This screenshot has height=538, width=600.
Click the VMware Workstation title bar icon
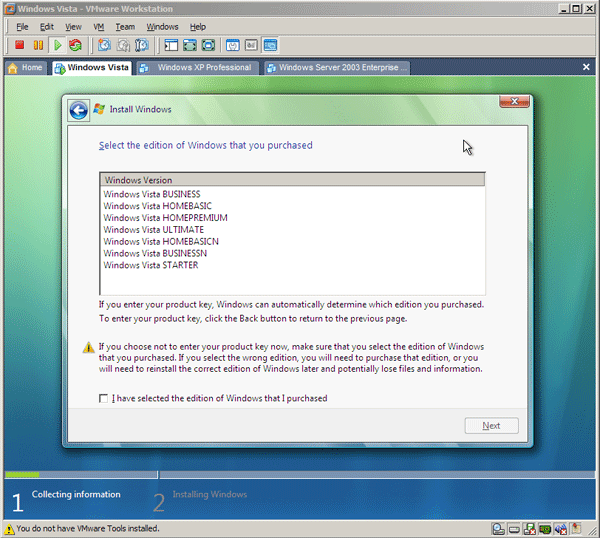[x=10, y=8]
